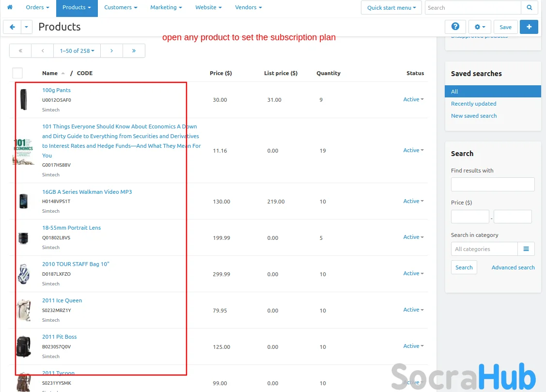Open Active status dropdown for 100g Pants
546x392 pixels.
click(x=413, y=99)
